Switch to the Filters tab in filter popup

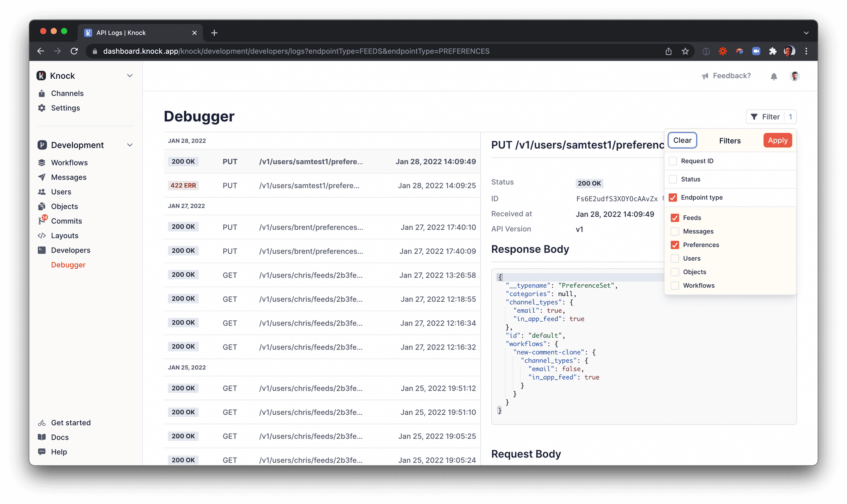pos(730,140)
